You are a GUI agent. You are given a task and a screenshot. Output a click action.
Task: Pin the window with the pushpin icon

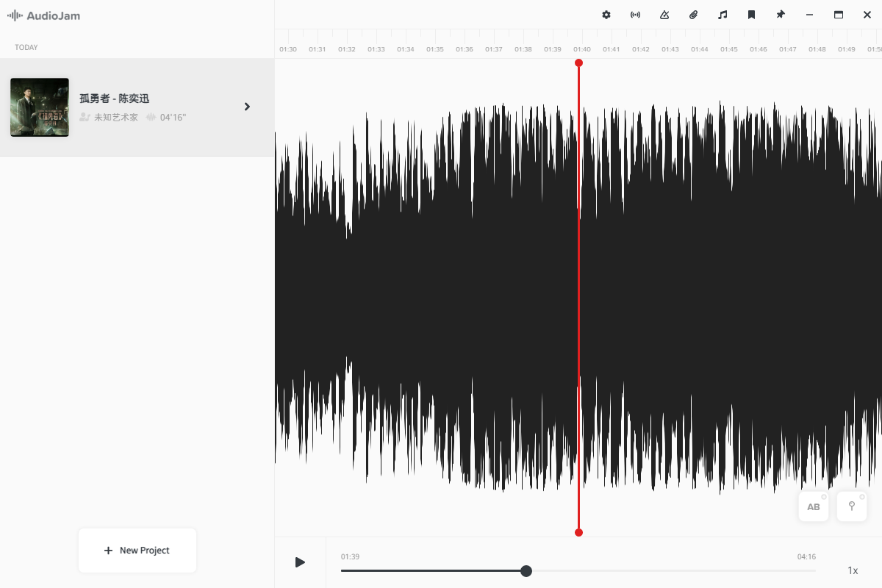click(781, 15)
